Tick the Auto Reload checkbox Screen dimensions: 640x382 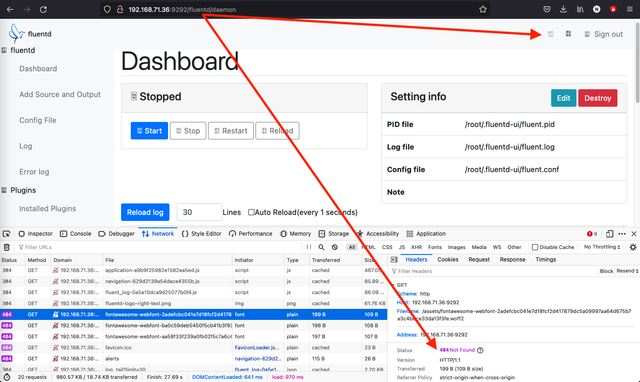[251, 212]
